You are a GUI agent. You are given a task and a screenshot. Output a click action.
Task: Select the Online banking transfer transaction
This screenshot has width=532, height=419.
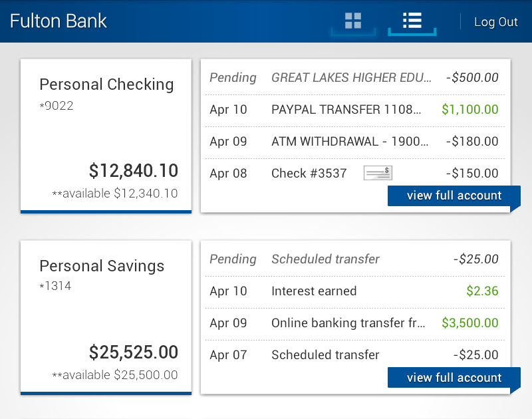[354, 323]
